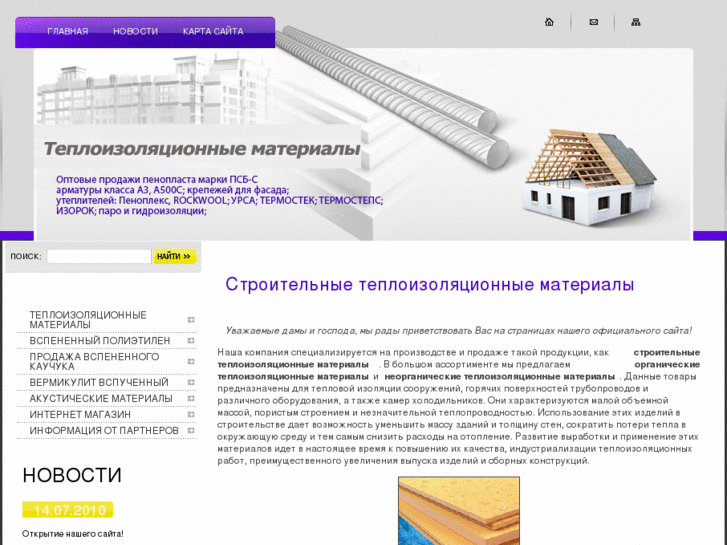
Task: Click the sitemap icon in the header
Action: pyautogui.click(x=636, y=22)
